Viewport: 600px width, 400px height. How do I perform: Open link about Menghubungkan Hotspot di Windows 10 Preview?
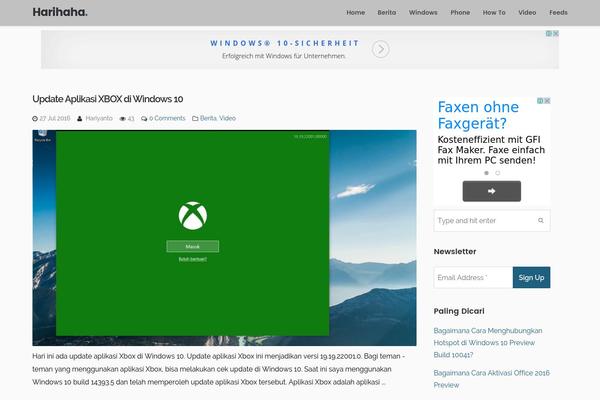coord(488,343)
